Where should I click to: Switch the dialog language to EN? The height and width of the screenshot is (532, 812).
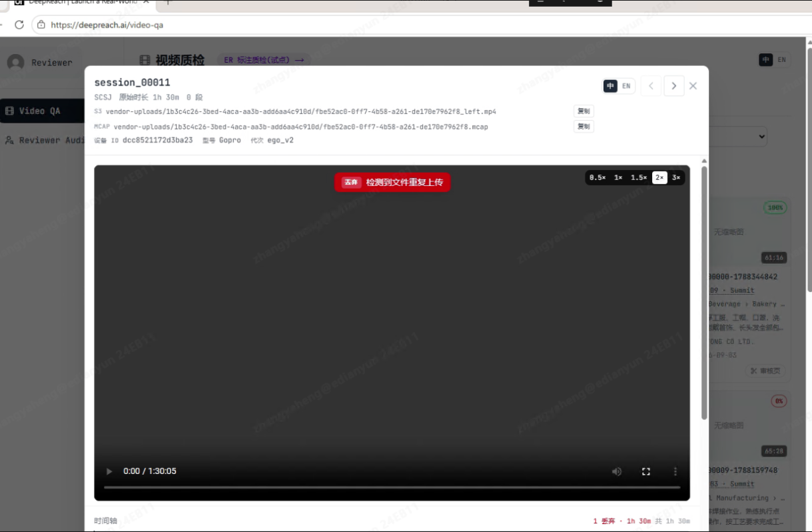click(626, 86)
